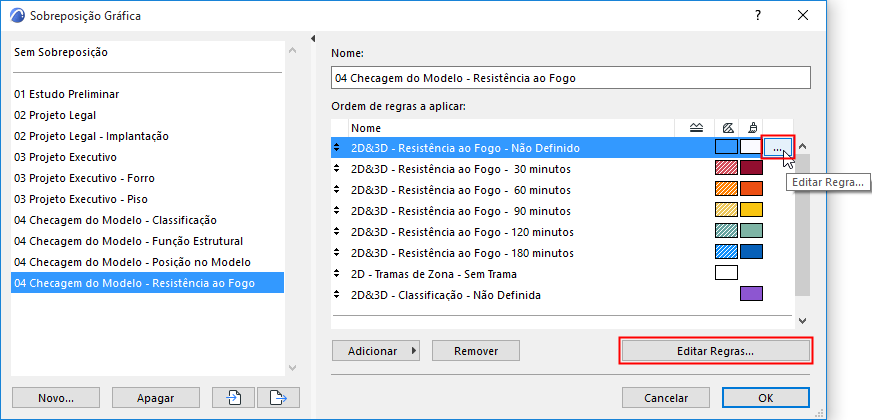Screen dimensions: 872x420
Task: Click the Novo button
Action: click(x=56, y=397)
